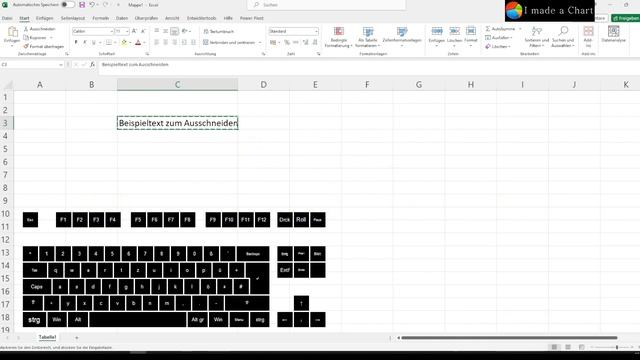
Task: Click Verbinden und zentrieren
Action: 229,42
